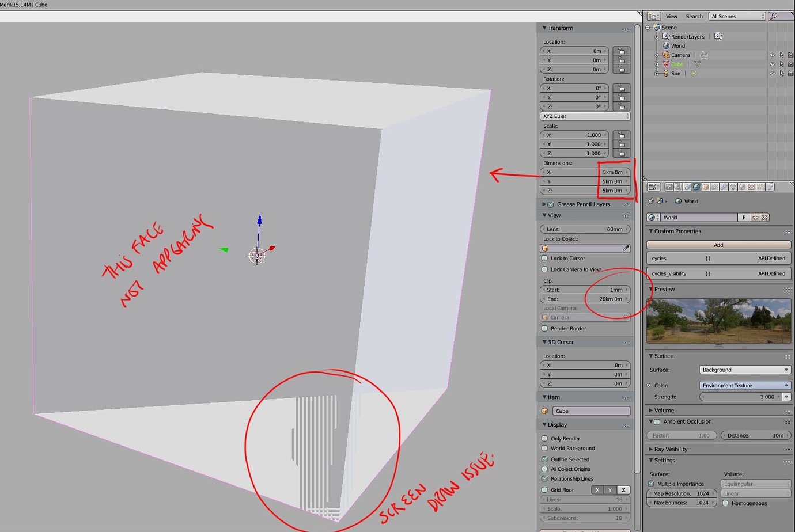
Task: Enable the Only Render checkbox
Action: click(x=544, y=438)
